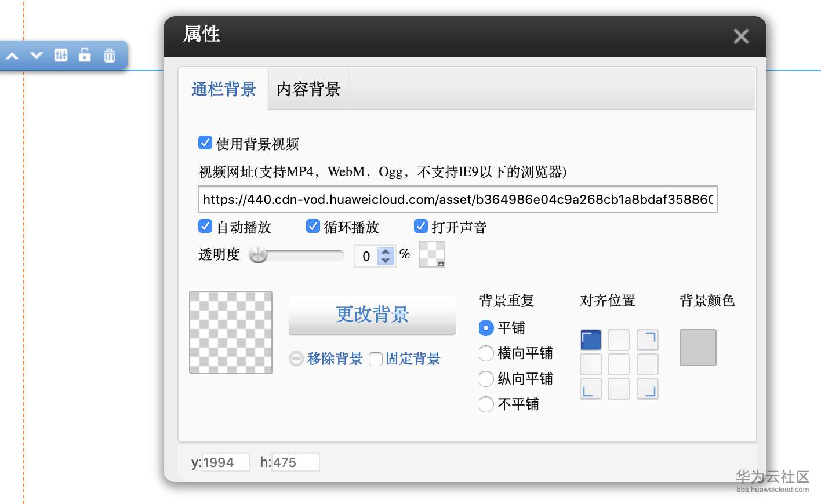The image size is (821, 504).
Task: Set alignment to top-right corner icon
Action: click(647, 339)
